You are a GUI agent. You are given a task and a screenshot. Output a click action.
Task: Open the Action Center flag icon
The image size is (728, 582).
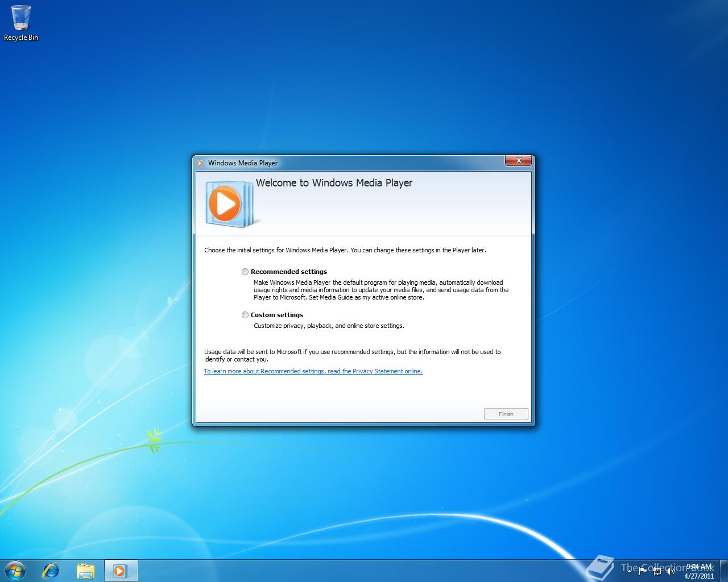point(643,571)
